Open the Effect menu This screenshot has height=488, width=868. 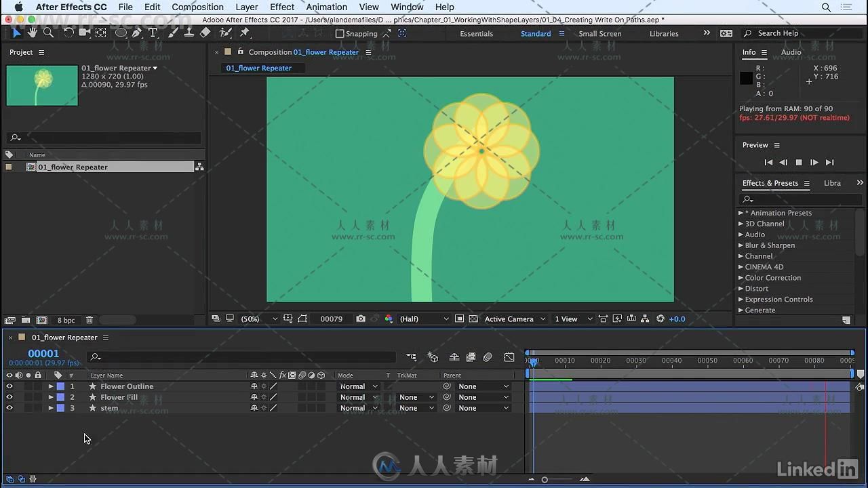point(282,7)
